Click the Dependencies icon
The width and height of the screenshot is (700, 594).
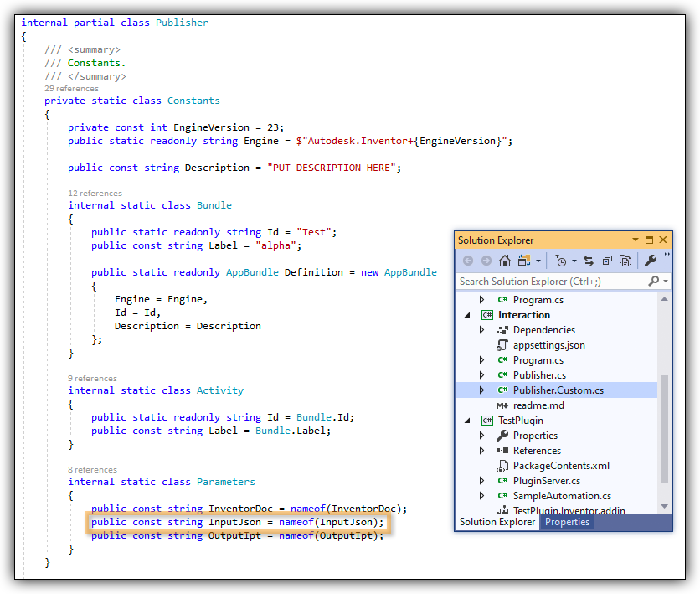tap(502, 330)
